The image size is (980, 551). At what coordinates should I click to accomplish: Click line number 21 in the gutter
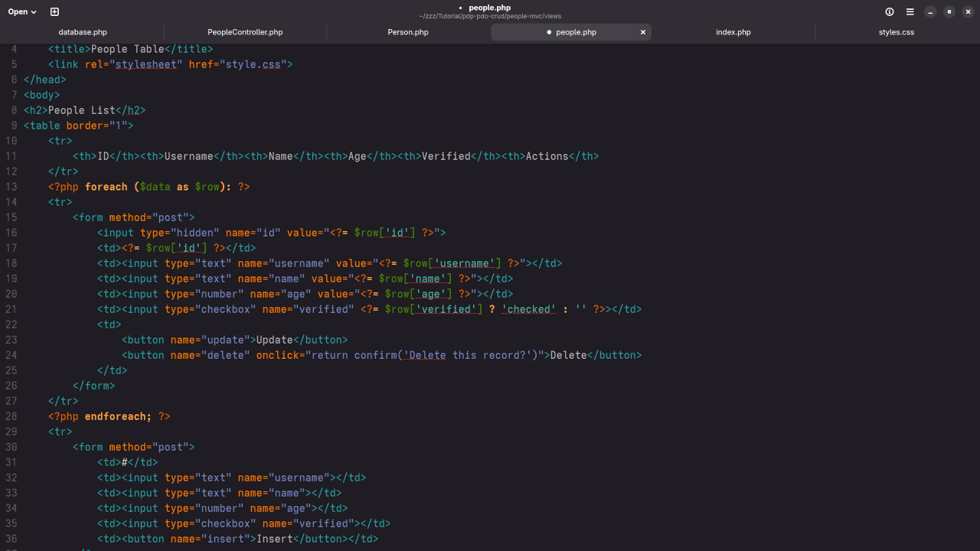[x=11, y=309]
